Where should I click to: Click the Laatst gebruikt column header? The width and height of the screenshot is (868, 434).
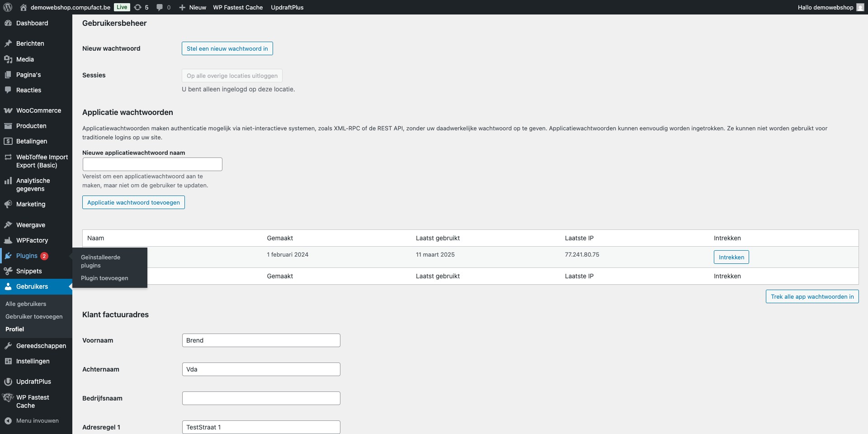(x=438, y=238)
